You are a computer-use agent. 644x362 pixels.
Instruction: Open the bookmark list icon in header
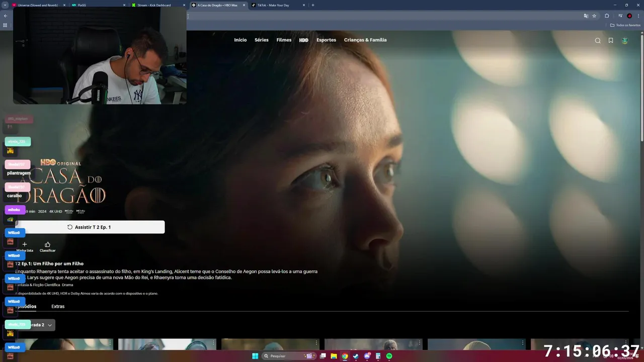pos(611,41)
